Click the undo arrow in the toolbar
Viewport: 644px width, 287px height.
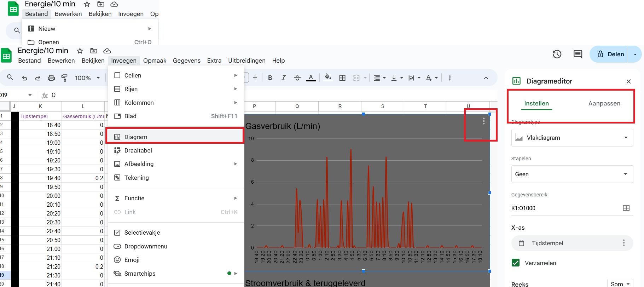(x=24, y=78)
